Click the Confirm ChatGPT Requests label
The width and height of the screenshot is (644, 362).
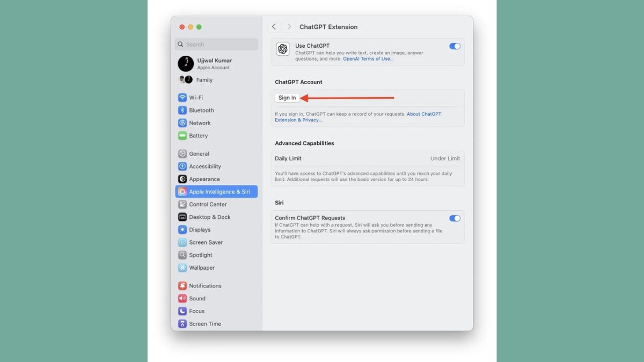(310, 218)
